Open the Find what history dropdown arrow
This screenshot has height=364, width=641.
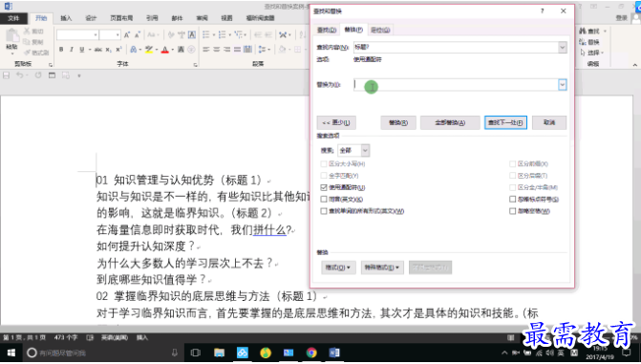[x=563, y=48]
